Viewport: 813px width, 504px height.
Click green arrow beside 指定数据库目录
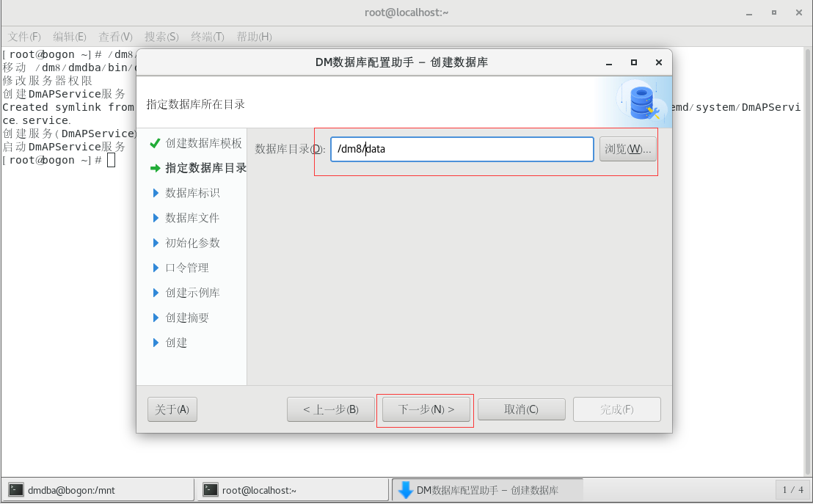(x=155, y=168)
